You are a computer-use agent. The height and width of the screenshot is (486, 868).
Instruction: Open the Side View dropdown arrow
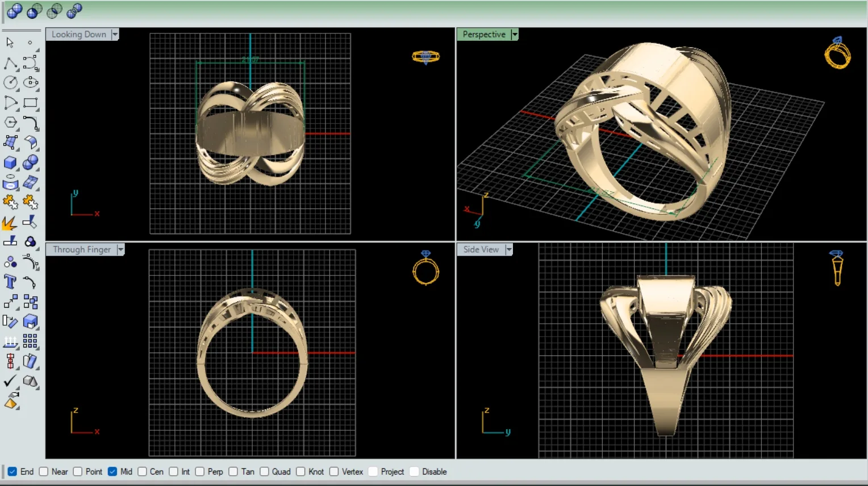(x=509, y=250)
